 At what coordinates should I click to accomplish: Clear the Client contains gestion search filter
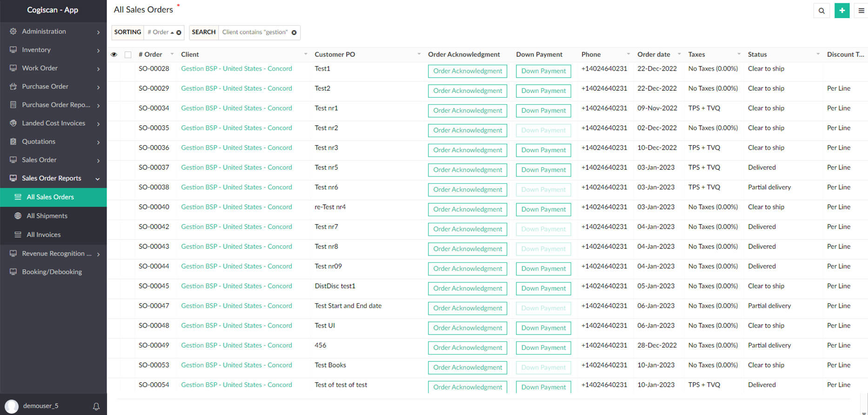(294, 33)
